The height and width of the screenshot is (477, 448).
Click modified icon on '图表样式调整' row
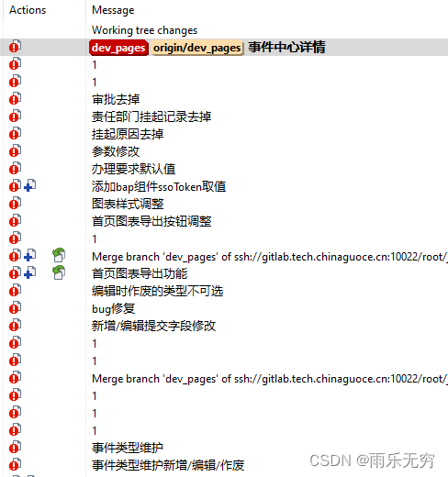15,204
